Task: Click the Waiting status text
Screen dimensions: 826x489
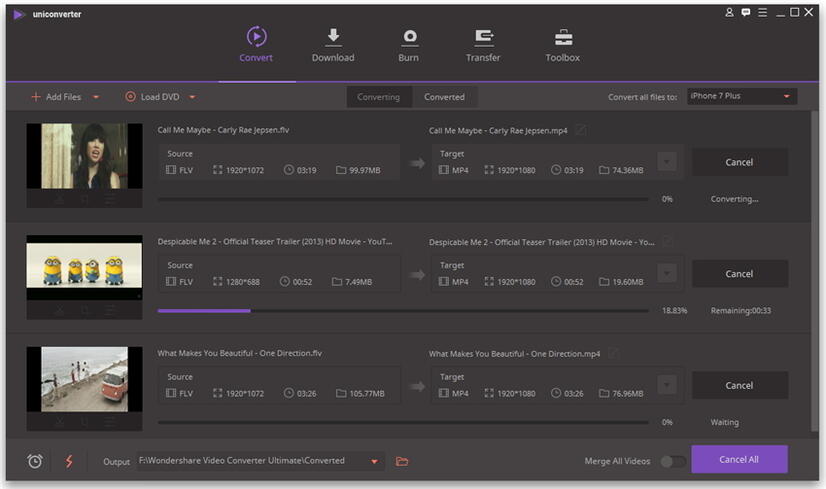Action: click(725, 423)
